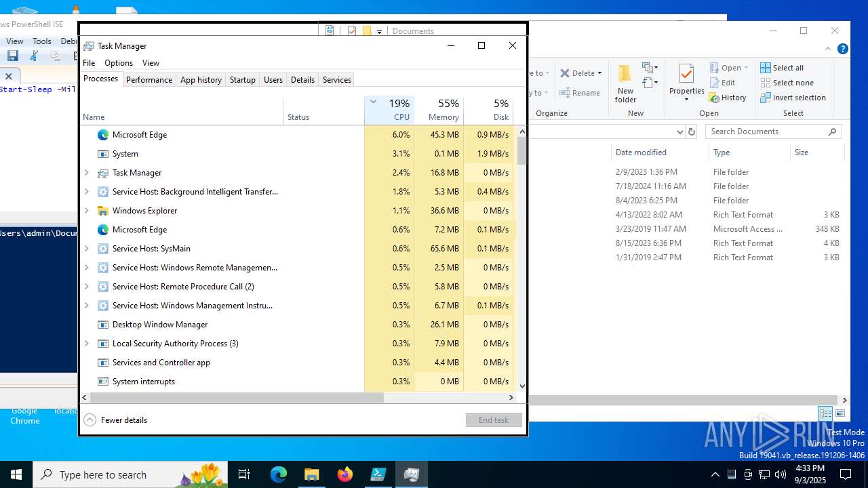Open Task Manager File menu

pyautogui.click(x=89, y=63)
